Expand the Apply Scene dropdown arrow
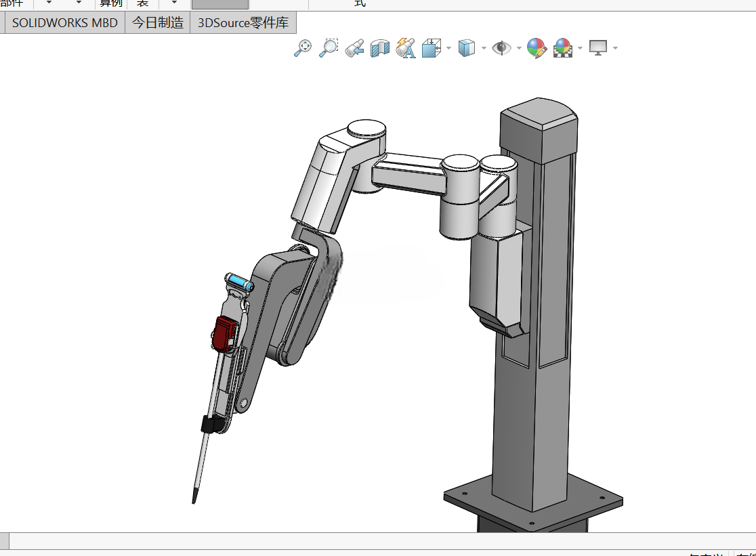Screen dimensions: 756x556 pos(580,48)
